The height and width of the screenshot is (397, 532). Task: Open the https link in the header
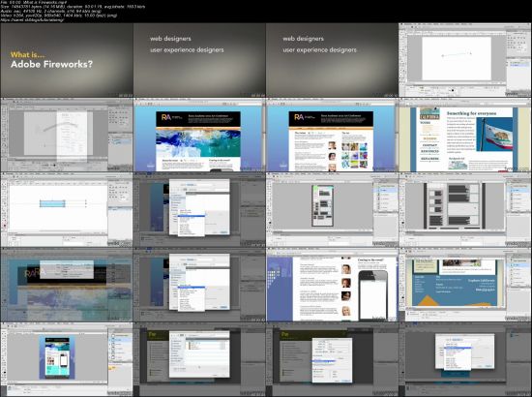(32, 19)
